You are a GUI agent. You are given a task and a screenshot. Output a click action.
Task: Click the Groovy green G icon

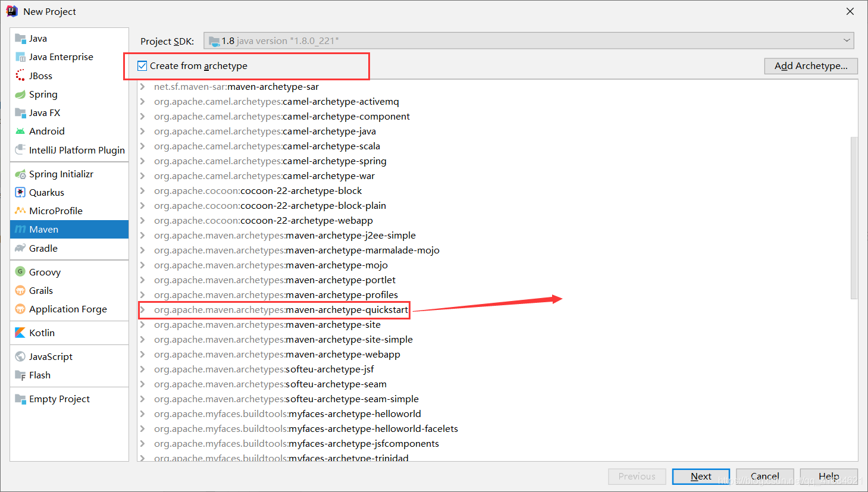(20, 271)
